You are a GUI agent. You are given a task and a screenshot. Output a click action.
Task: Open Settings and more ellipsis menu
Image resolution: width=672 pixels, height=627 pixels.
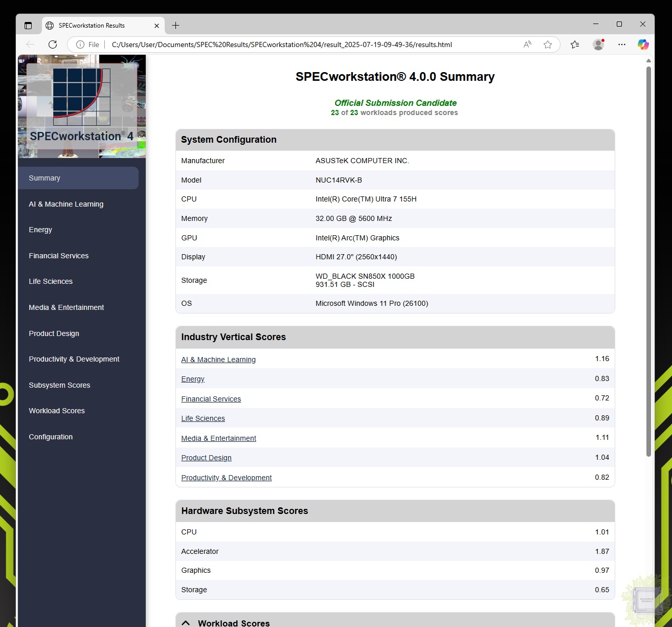pyautogui.click(x=621, y=44)
